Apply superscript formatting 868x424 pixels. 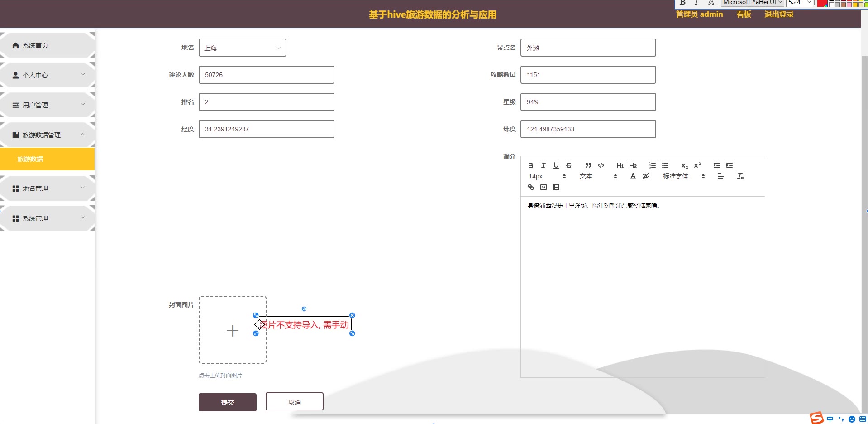[x=697, y=165]
